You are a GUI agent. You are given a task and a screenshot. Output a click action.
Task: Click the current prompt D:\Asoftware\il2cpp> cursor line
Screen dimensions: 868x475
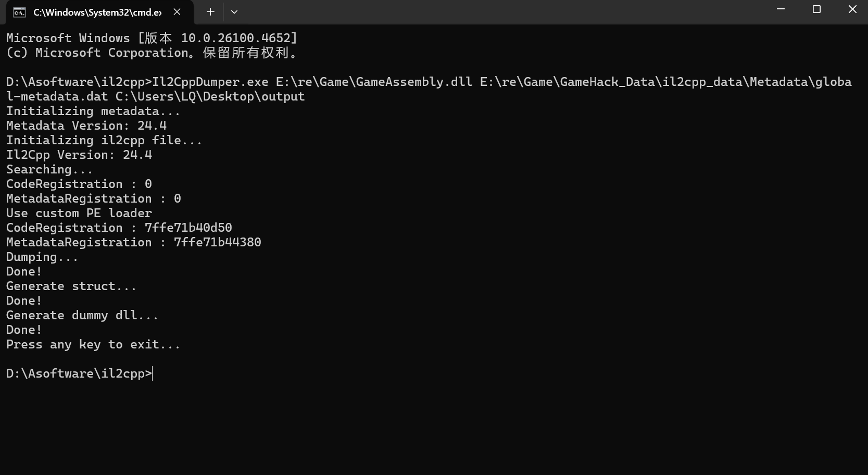tap(79, 373)
